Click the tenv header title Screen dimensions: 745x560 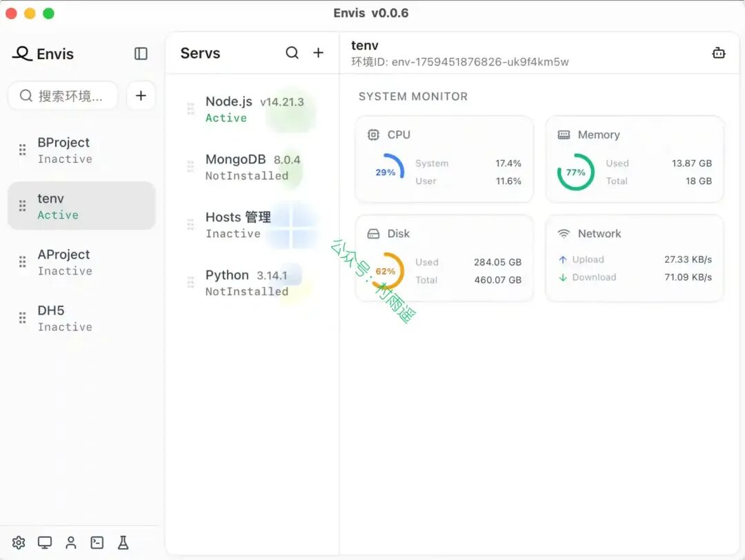click(x=365, y=46)
